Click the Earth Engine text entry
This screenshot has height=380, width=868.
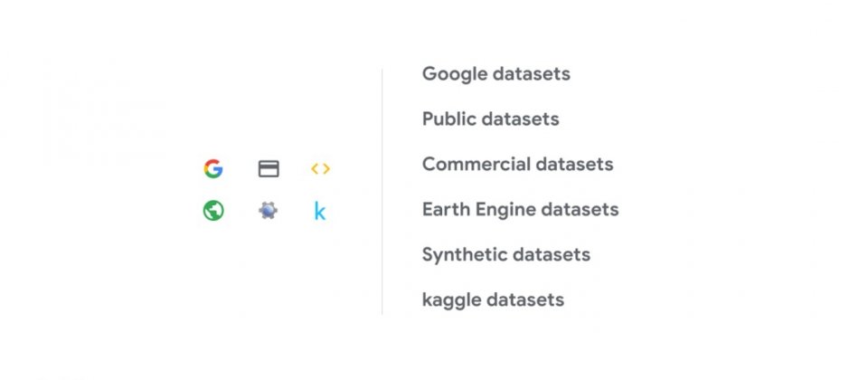pos(521,209)
